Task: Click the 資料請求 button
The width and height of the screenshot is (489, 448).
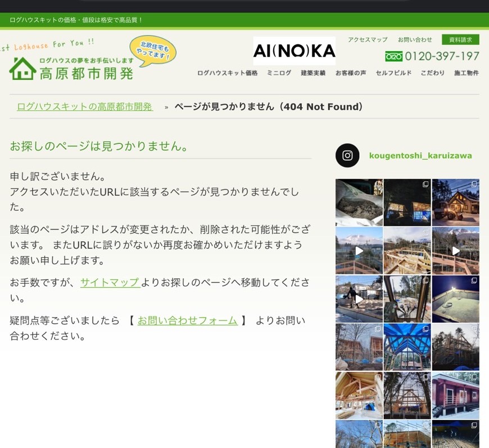Action: (x=460, y=40)
